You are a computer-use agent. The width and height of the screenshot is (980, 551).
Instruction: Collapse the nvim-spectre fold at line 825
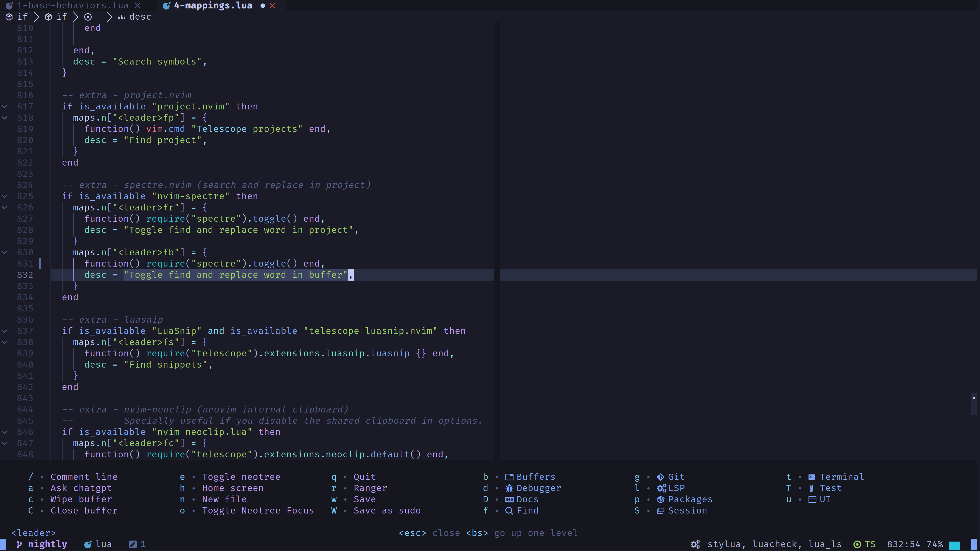click(x=5, y=196)
